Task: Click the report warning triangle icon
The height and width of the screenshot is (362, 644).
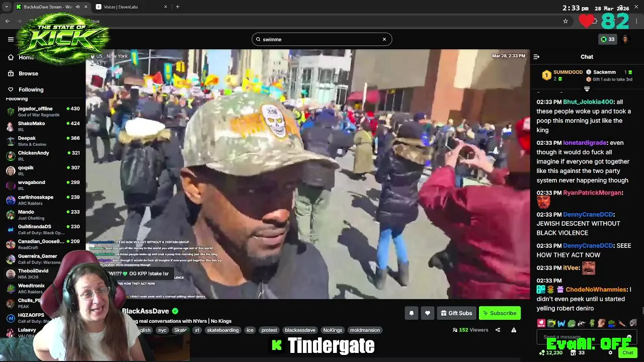Action: point(514,330)
